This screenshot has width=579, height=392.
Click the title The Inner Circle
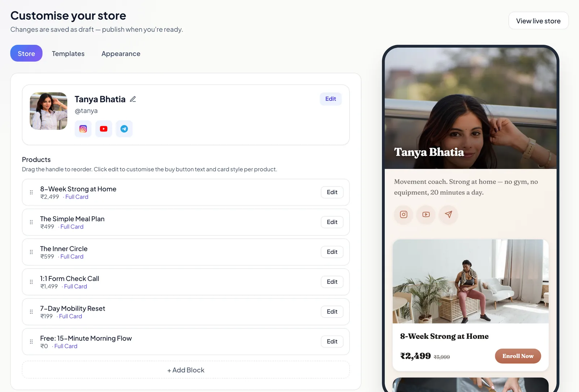tap(64, 249)
